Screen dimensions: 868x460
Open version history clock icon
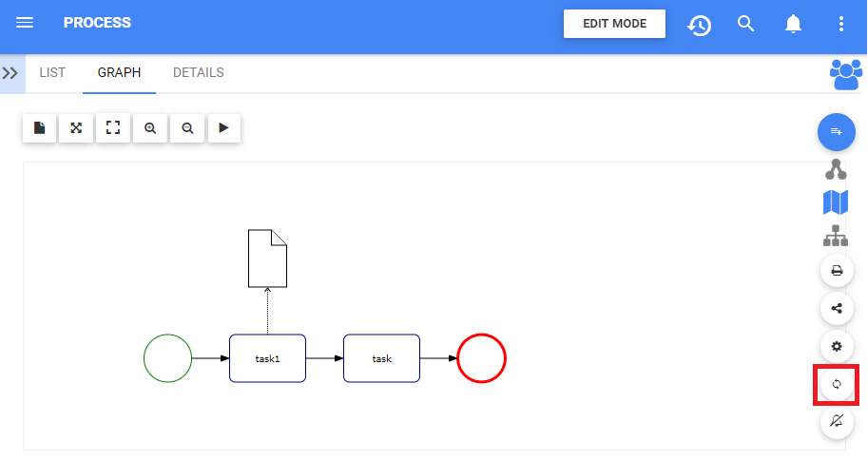pos(700,25)
